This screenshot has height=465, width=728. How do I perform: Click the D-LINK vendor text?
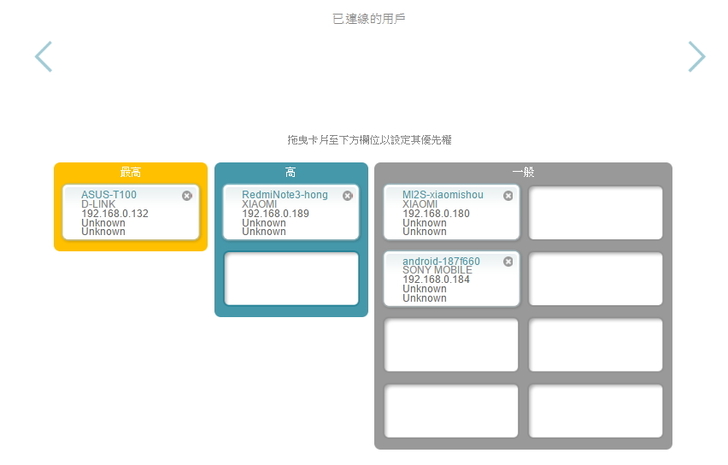click(98, 204)
